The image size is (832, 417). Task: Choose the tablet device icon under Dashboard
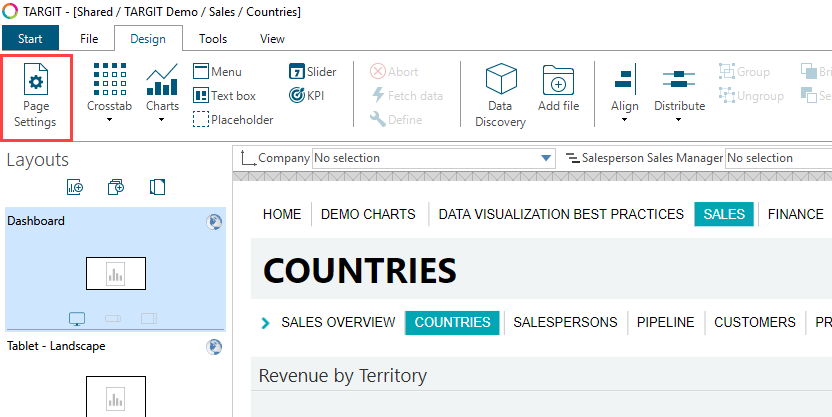pyautogui.click(x=149, y=319)
